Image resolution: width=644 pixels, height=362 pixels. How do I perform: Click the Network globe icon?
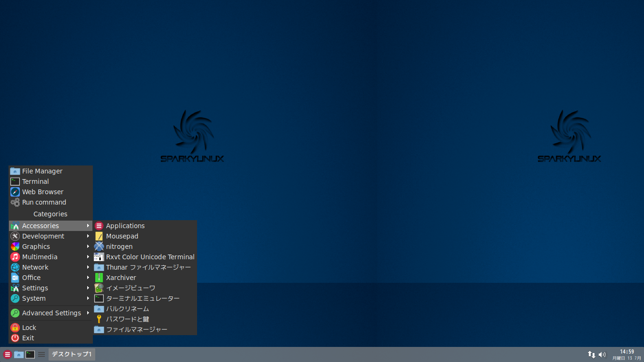coord(15,267)
